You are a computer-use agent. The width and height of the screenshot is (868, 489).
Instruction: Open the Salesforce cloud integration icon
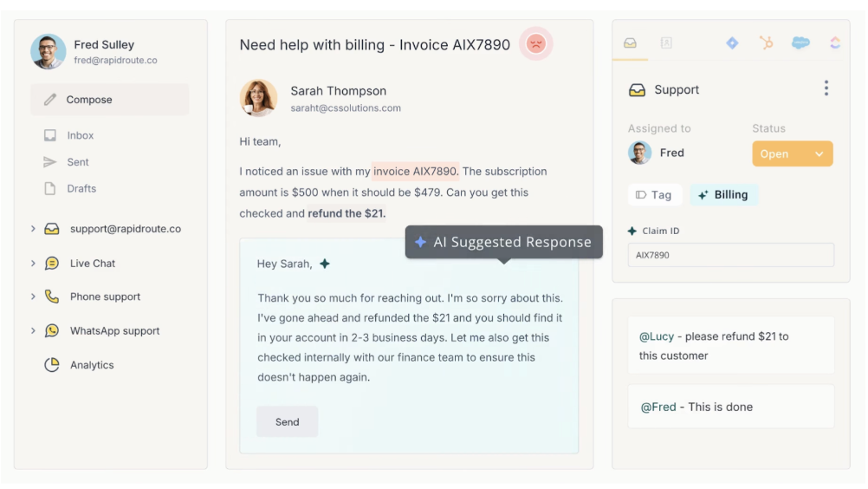800,42
